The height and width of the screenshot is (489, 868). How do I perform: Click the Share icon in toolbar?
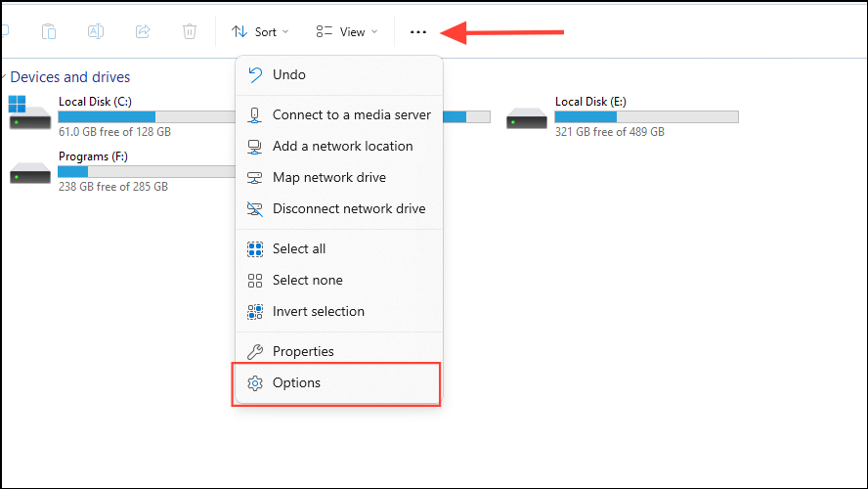coord(143,31)
